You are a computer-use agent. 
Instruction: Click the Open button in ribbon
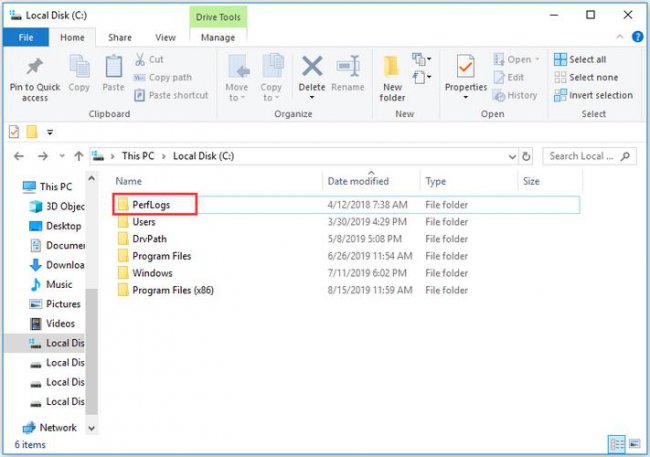click(517, 59)
